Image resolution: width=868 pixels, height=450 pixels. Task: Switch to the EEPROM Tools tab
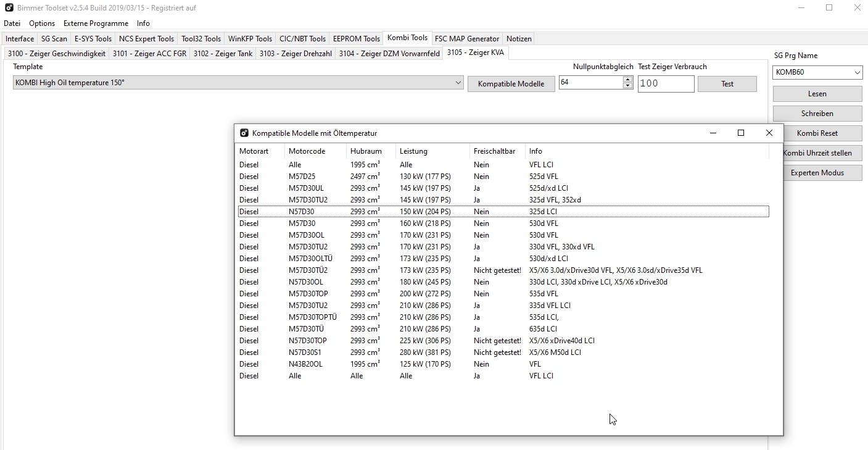pos(357,39)
